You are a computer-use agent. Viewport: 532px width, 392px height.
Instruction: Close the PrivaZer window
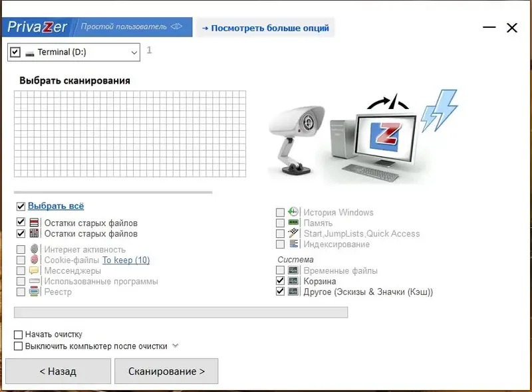(512, 27)
